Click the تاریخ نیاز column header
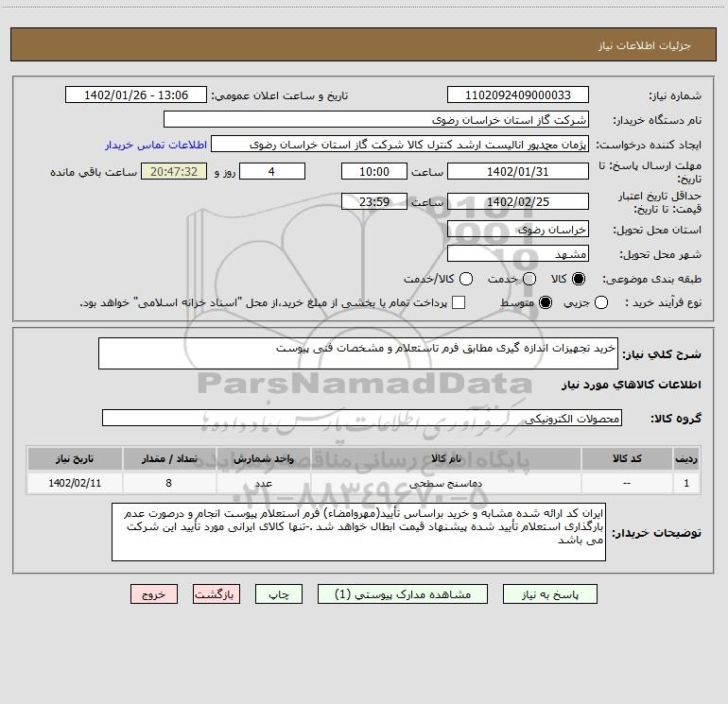This screenshot has height=704, width=728. 75,458
